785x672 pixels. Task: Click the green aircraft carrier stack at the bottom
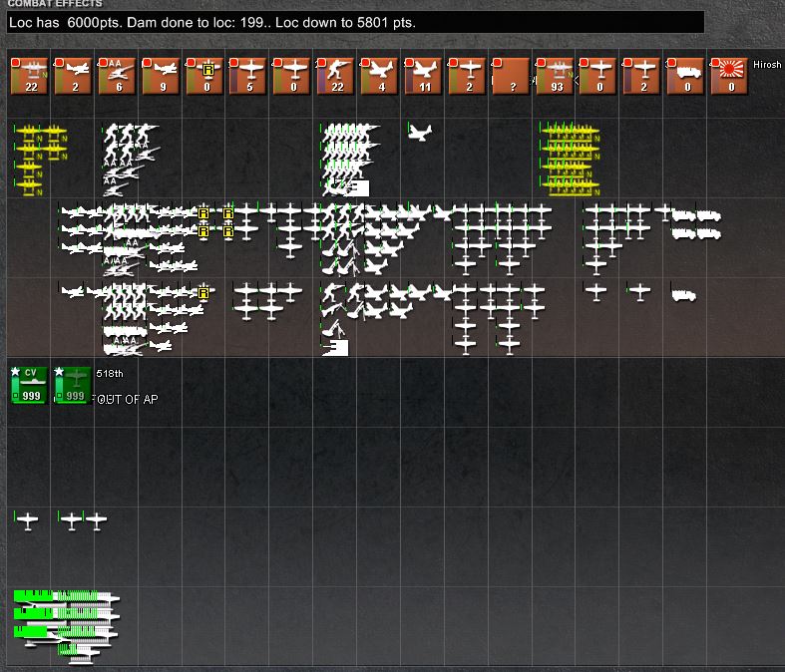tap(67, 626)
